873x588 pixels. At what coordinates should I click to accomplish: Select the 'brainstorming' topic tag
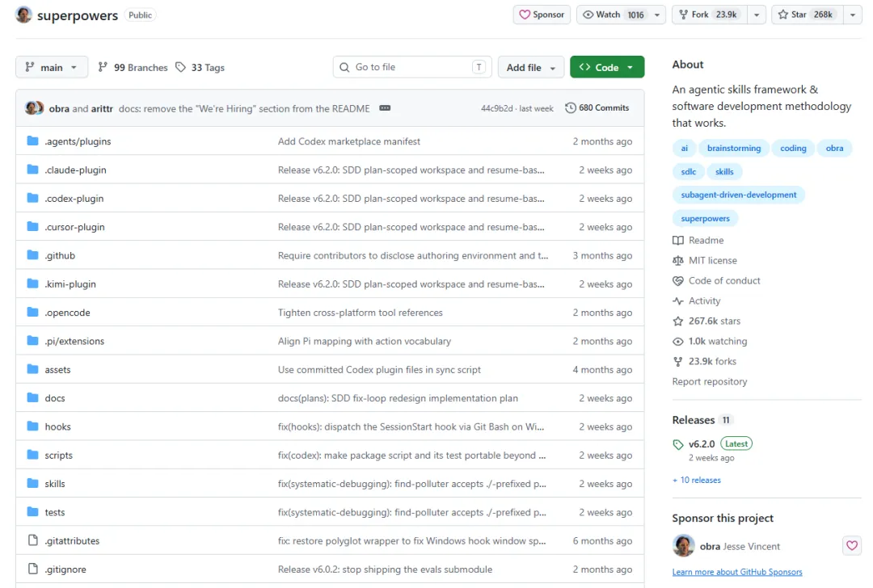click(x=734, y=148)
